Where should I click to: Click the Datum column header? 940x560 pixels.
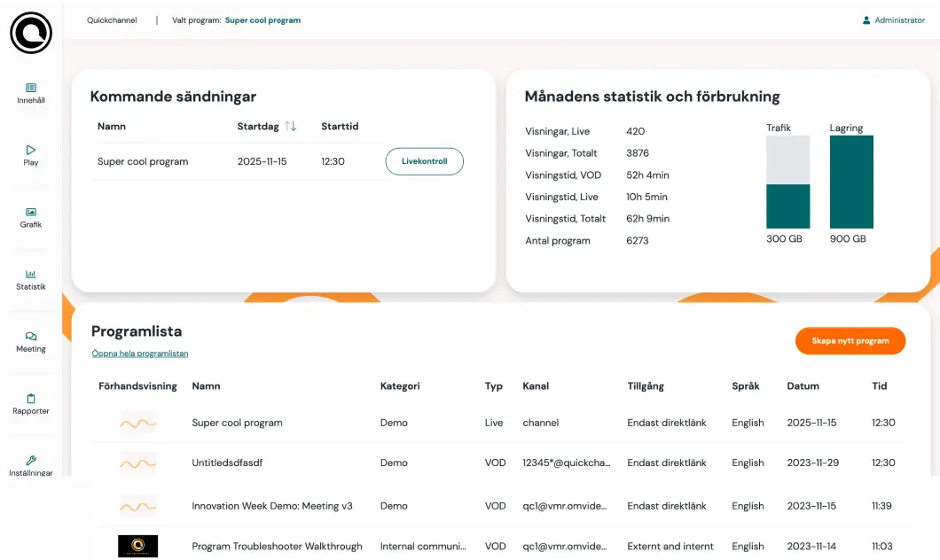click(803, 386)
